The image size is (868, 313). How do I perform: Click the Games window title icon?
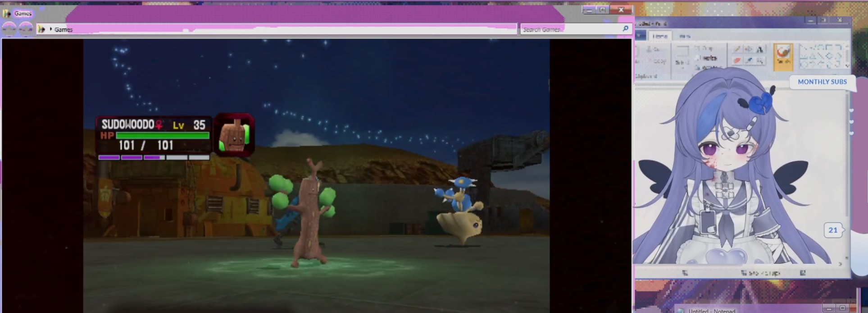click(x=6, y=13)
